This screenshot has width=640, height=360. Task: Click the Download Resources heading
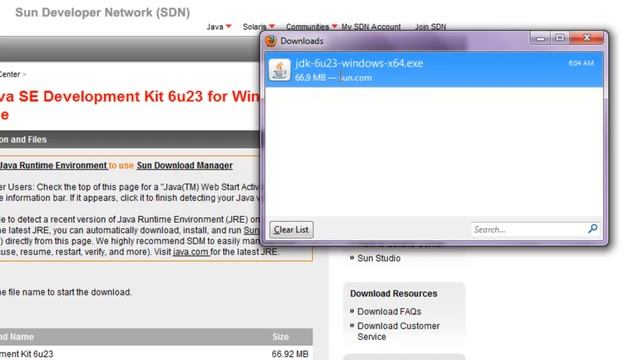coord(393,293)
